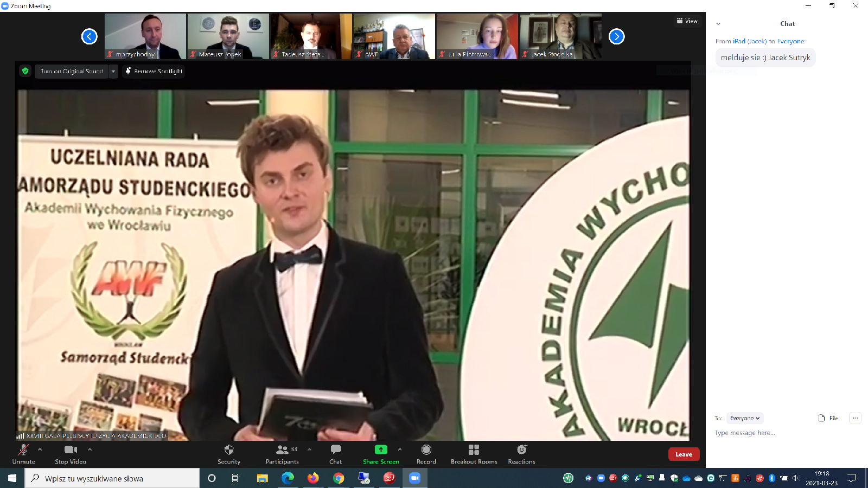Attach a File in chat
Screen dimensions: 868x488
coord(828,418)
